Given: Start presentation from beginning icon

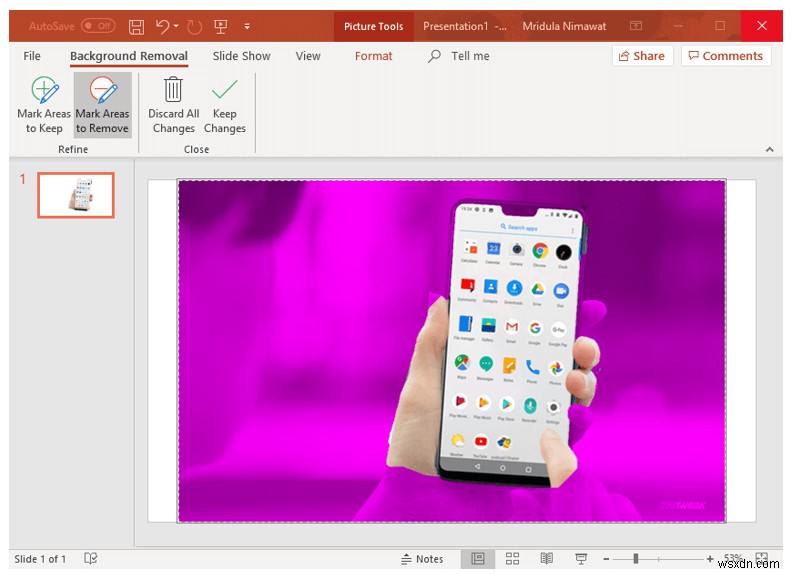Looking at the screenshot, I should 220,26.
